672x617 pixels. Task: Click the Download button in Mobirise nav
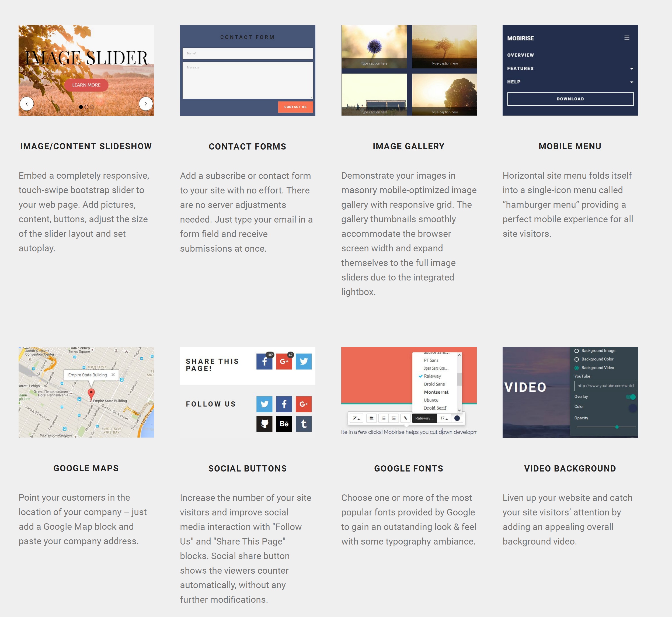[x=571, y=98]
